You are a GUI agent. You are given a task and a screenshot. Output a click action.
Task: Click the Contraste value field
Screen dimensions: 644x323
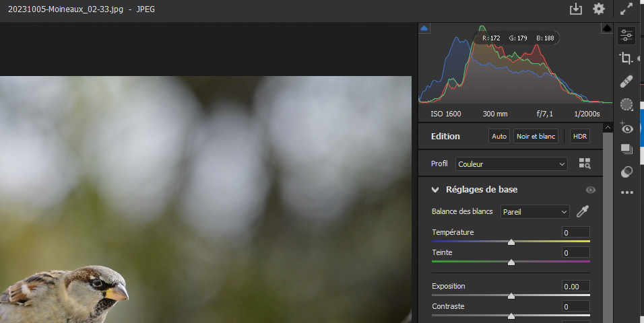click(x=576, y=307)
